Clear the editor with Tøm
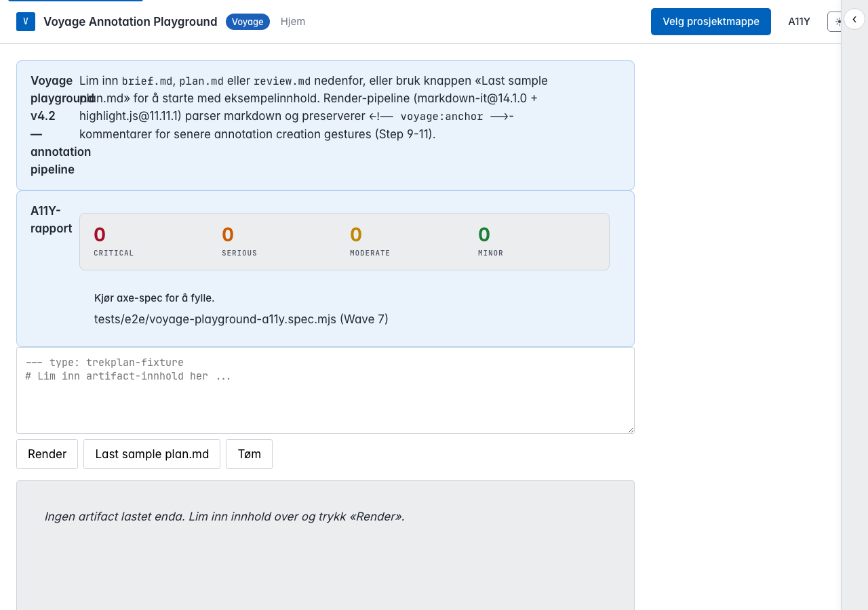 click(249, 454)
